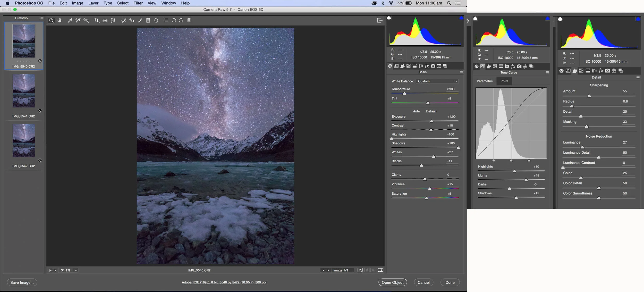Select the Hand tool in toolbar
The image size is (644, 292).
tap(60, 20)
